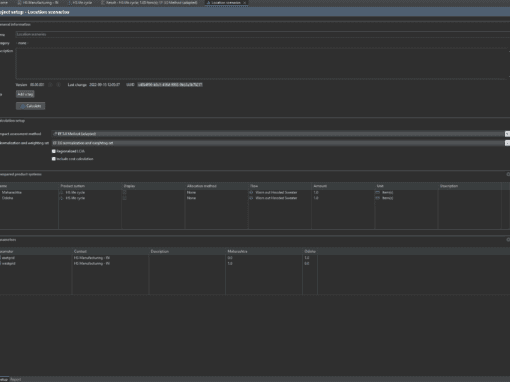The image size is (510, 382).
Task: Click the Add a tag button
Action: tap(25, 94)
